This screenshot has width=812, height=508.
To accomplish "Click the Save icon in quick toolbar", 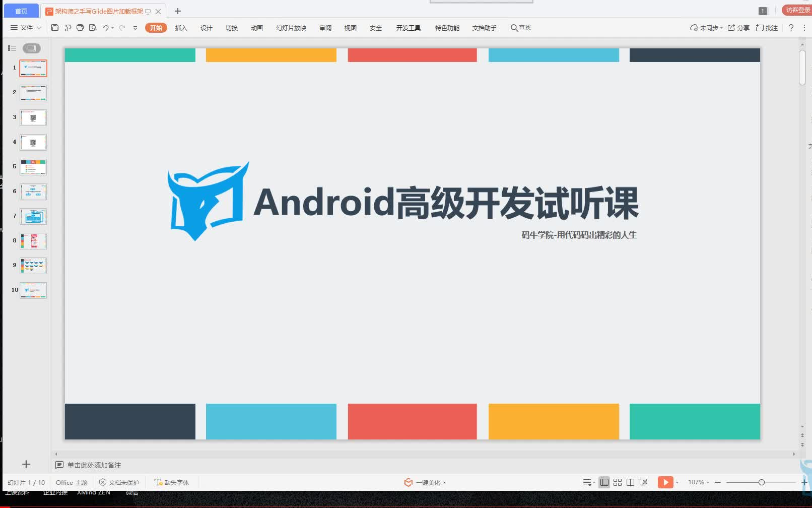I will pos(55,28).
